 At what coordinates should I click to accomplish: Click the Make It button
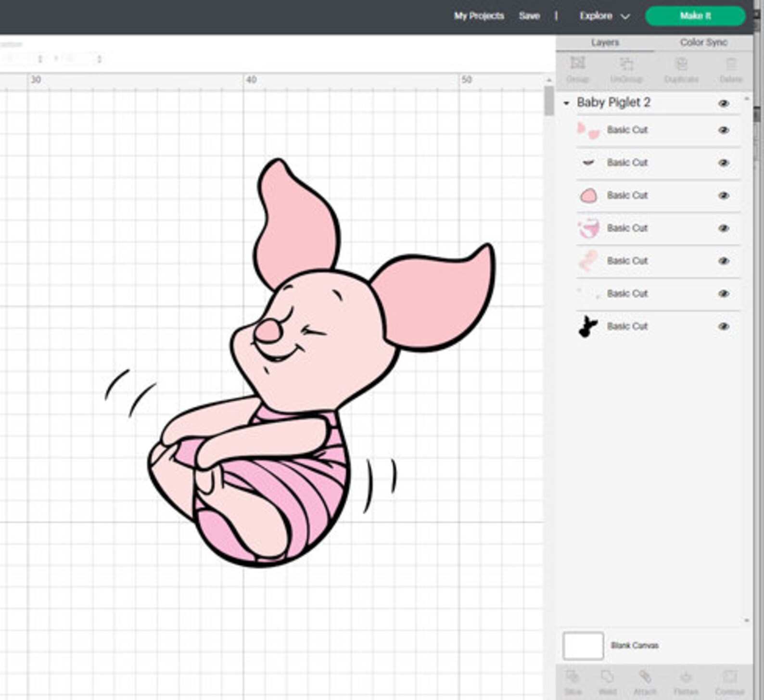[695, 16]
